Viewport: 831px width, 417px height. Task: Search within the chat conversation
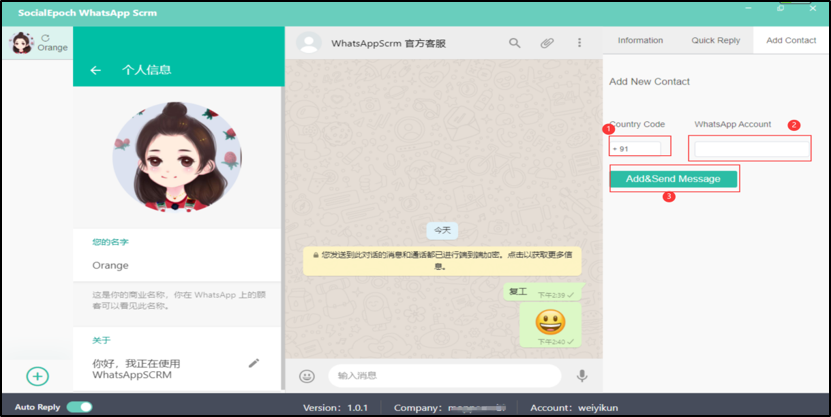tap(515, 43)
